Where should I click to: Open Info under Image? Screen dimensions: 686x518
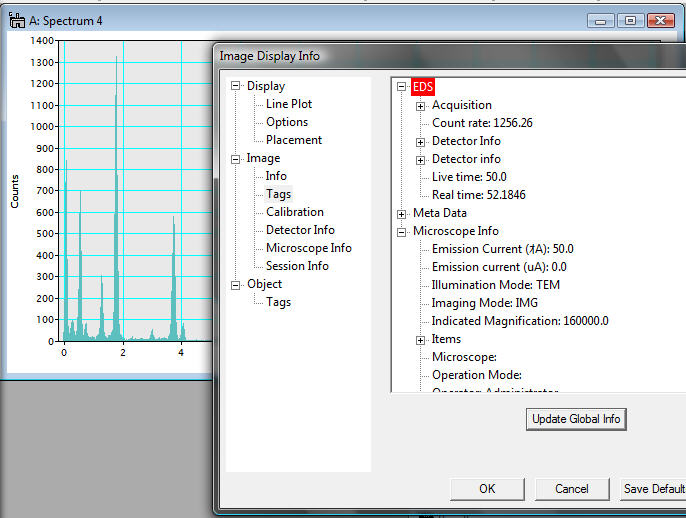point(276,176)
